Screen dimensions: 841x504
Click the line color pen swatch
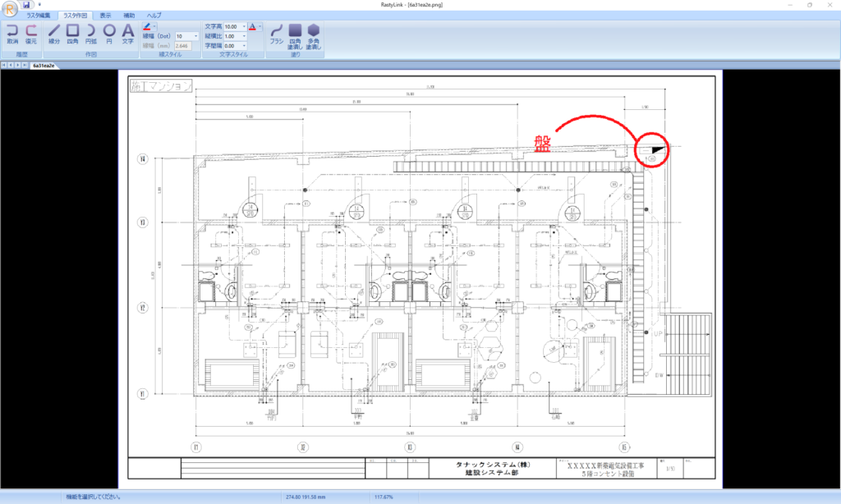point(146,26)
